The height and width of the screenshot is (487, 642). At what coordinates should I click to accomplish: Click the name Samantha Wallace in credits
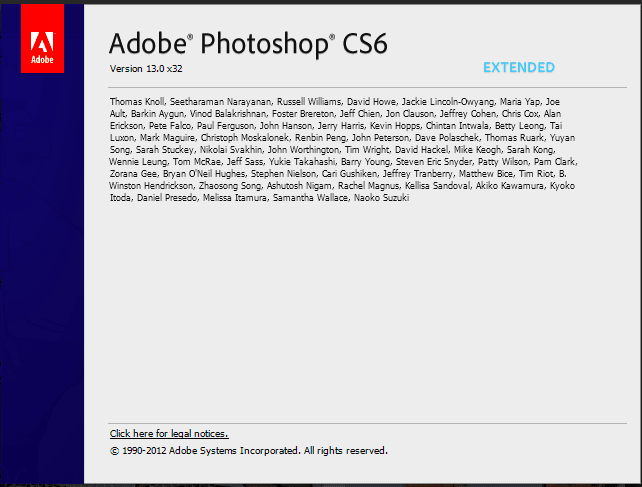[x=310, y=198]
